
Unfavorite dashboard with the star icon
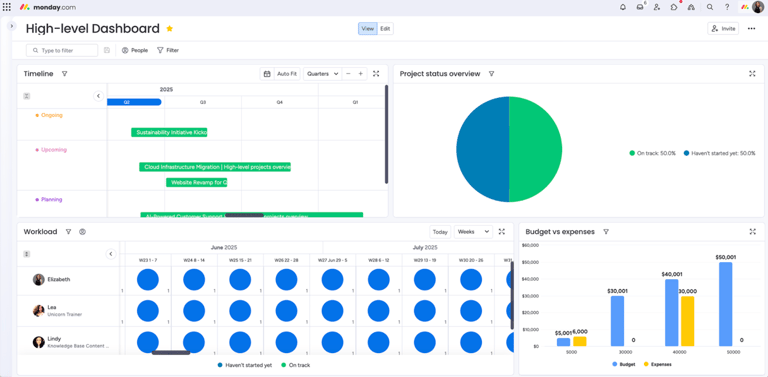point(169,28)
